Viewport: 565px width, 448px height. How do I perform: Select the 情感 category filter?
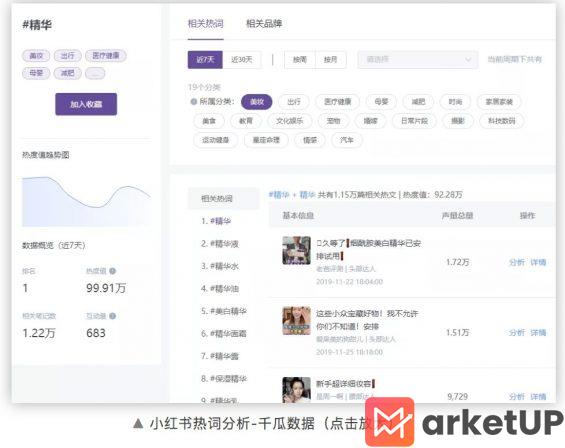tap(310, 140)
